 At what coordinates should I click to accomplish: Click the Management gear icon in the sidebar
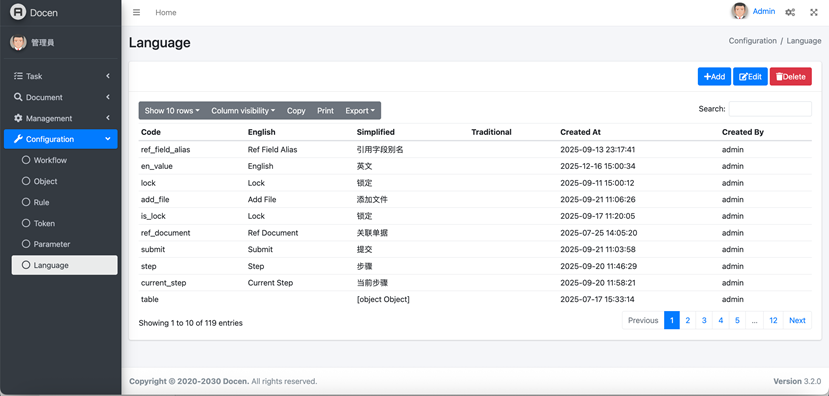pos(18,118)
